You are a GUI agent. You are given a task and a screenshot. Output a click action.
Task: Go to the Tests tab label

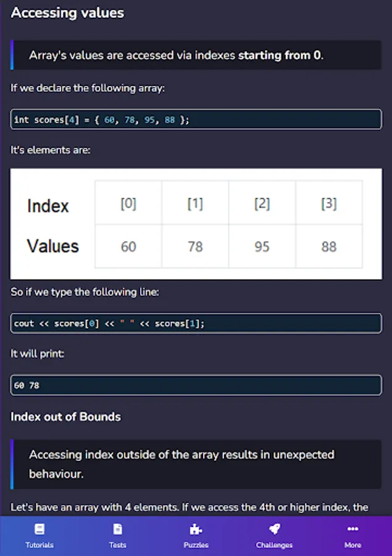117,545
